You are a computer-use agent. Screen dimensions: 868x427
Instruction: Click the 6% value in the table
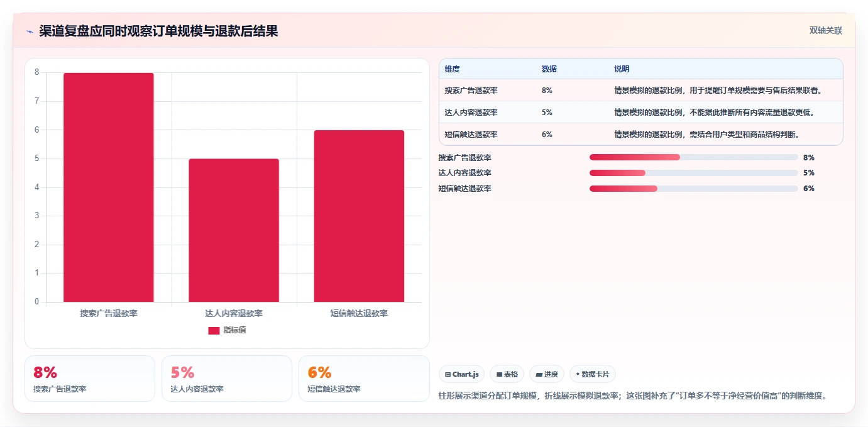(x=547, y=135)
